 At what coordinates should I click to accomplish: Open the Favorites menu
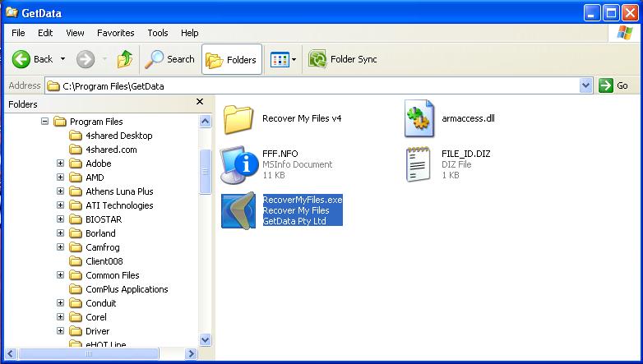(x=116, y=33)
